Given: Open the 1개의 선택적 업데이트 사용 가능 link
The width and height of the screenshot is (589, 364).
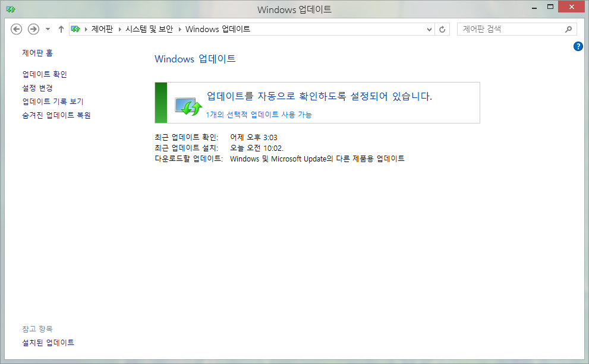Looking at the screenshot, I should tap(259, 115).
